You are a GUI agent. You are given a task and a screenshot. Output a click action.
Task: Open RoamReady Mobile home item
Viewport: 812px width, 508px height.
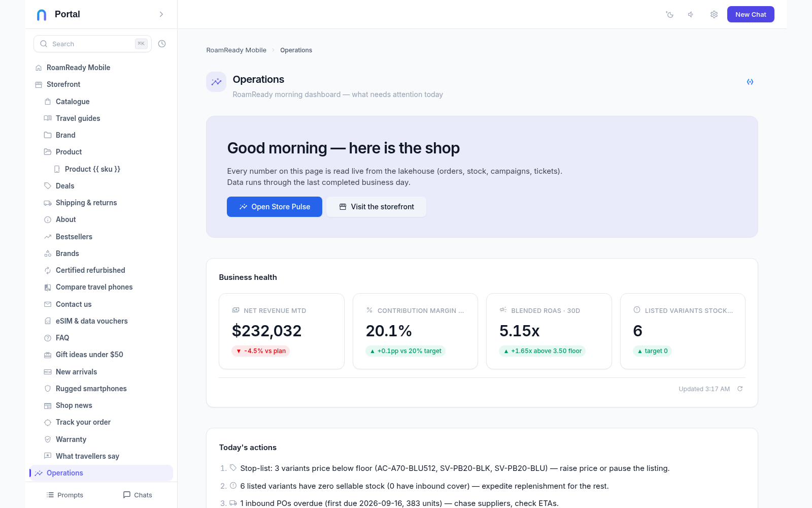tap(101, 68)
